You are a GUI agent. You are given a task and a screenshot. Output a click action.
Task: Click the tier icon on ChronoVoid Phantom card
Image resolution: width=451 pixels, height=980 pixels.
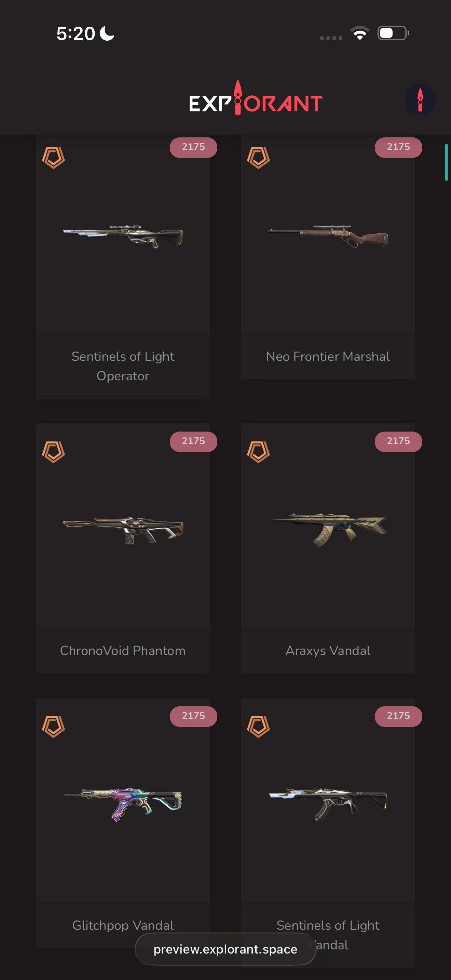[53, 452]
